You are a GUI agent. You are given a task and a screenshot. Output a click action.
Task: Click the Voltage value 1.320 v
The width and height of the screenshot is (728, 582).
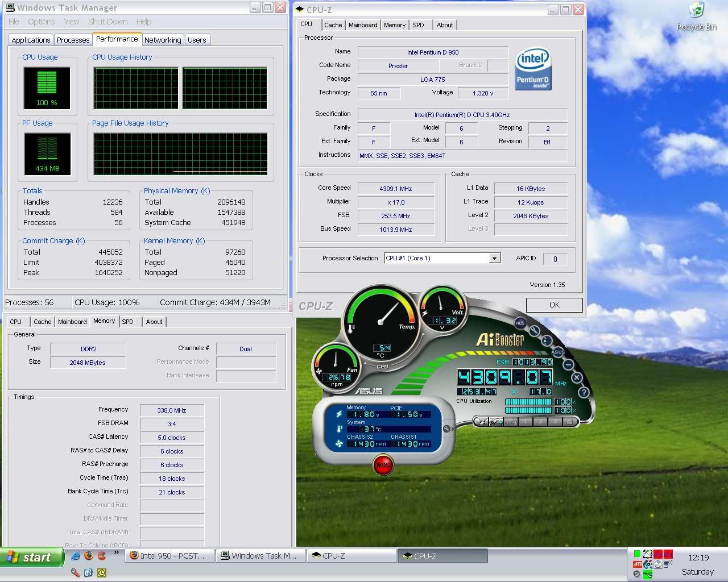[x=483, y=93]
